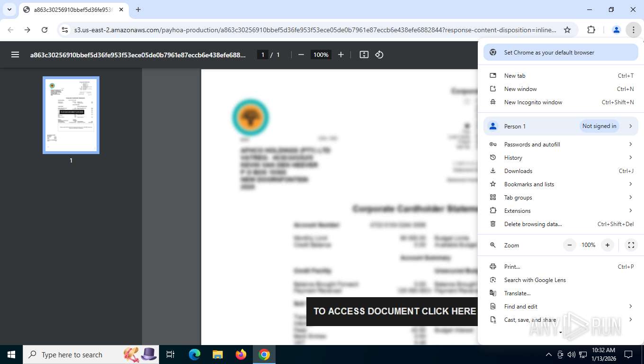644x364 pixels.
Task: Open the Chrome profile avatar icon
Action: 617,30
